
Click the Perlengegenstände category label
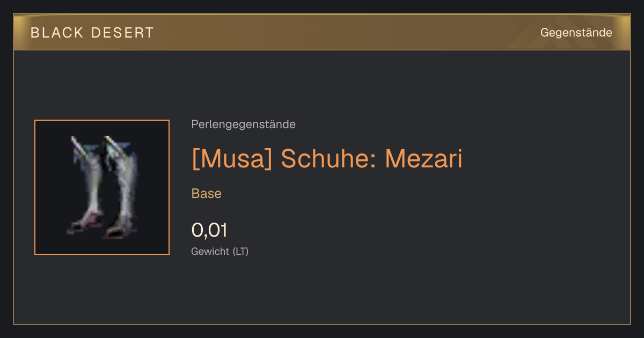pos(243,124)
